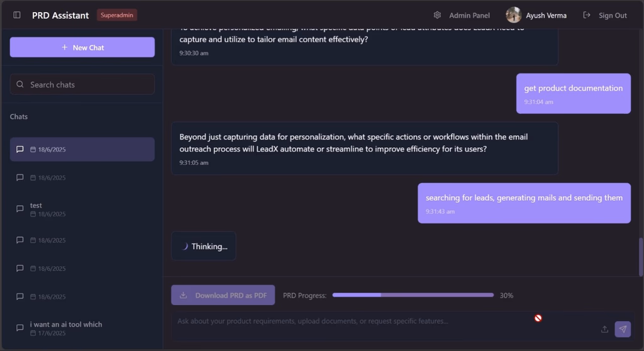The width and height of the screenshot is (644, 351).
Task: Click the 9:31:05 am timestamp
Action: 194,163
